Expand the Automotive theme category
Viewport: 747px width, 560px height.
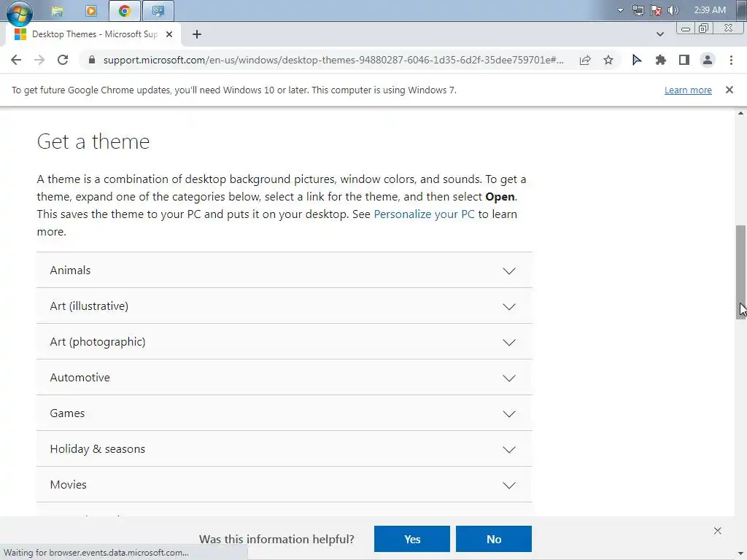pos(285,377)
